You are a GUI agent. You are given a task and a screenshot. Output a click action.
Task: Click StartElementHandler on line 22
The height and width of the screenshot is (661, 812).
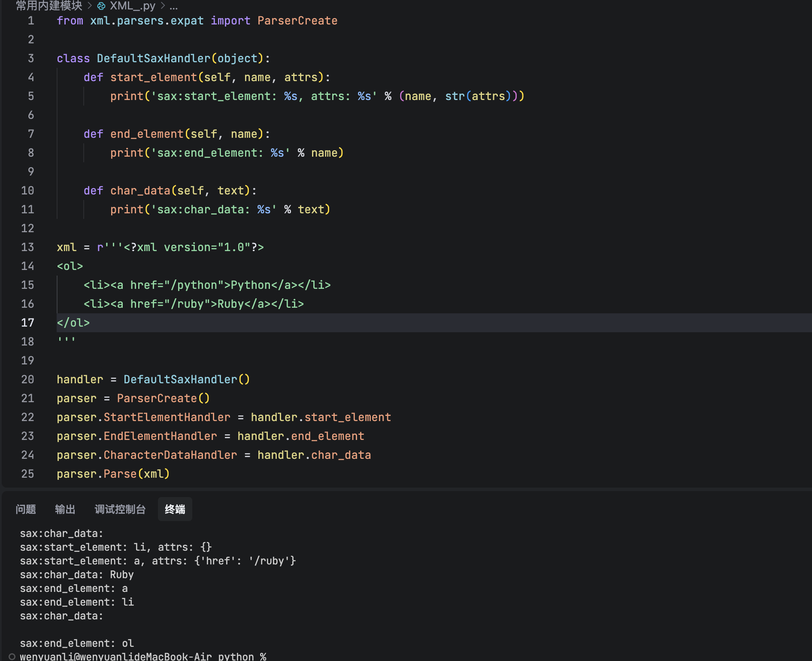[x=167, y=417]
